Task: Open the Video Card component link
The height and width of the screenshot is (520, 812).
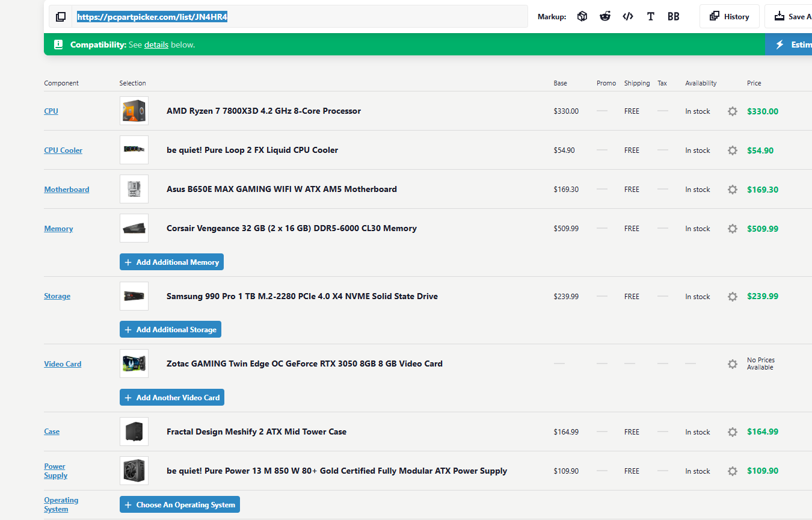Action: 63,364
